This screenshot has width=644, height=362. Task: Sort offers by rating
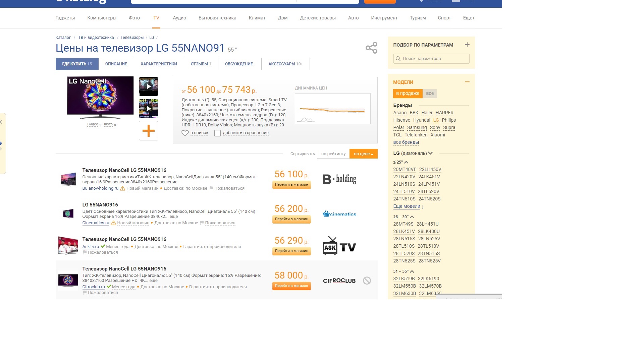(333, 154)
